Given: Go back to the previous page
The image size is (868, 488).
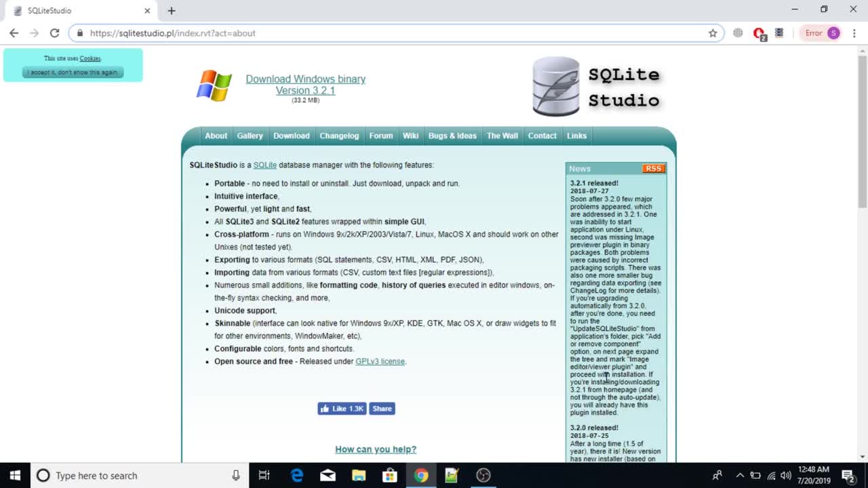Looking at the screenshot, I should click(x=14, y=33).
